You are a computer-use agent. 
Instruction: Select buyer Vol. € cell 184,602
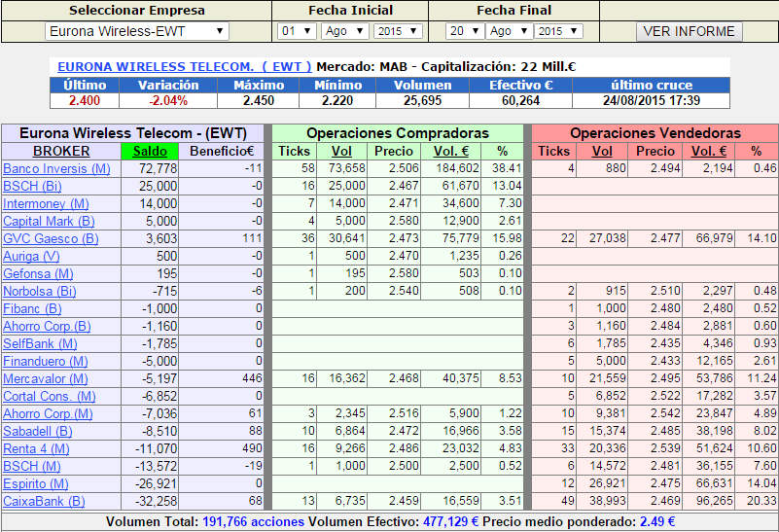tap(450, 168)
